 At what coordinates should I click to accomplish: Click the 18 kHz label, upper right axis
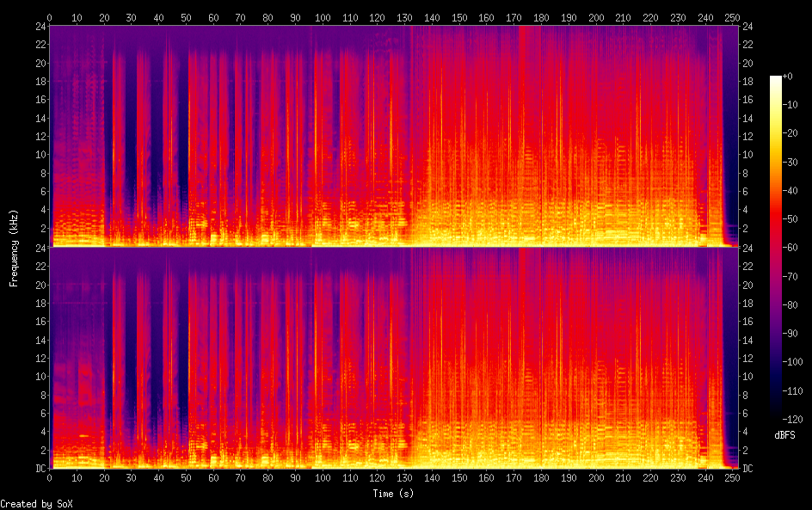coord(747,82)
